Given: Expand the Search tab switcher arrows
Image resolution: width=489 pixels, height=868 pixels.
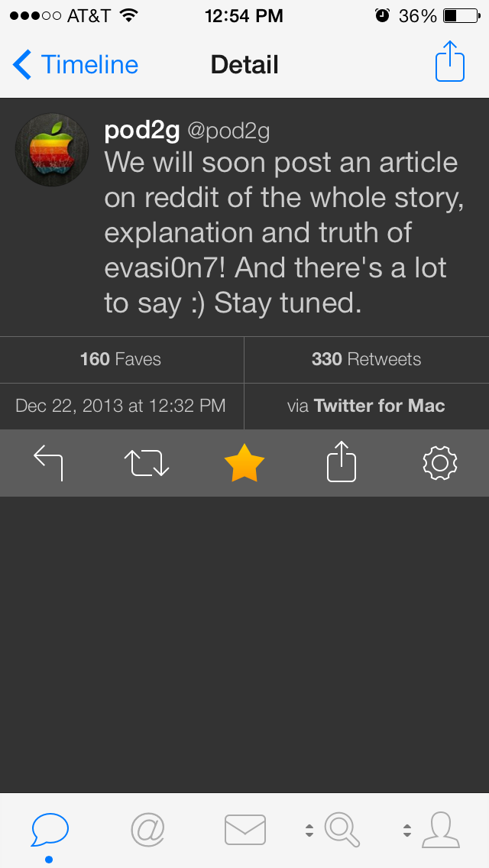Looking at the screenshot, I should (309, 830).
